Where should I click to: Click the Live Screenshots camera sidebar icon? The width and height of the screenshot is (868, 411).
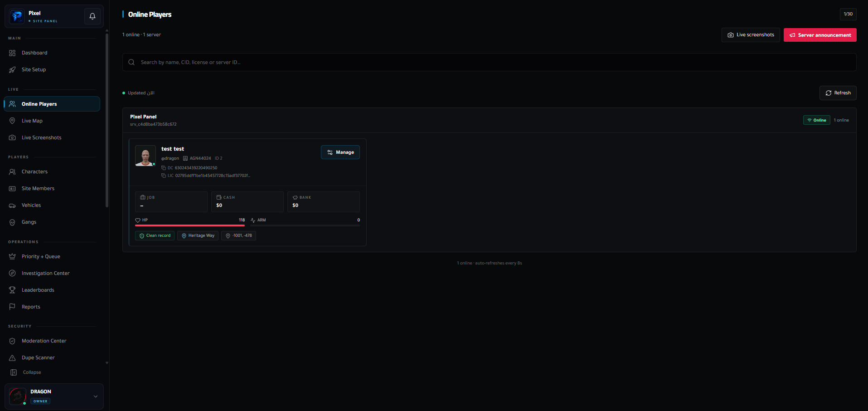[12, 137]
